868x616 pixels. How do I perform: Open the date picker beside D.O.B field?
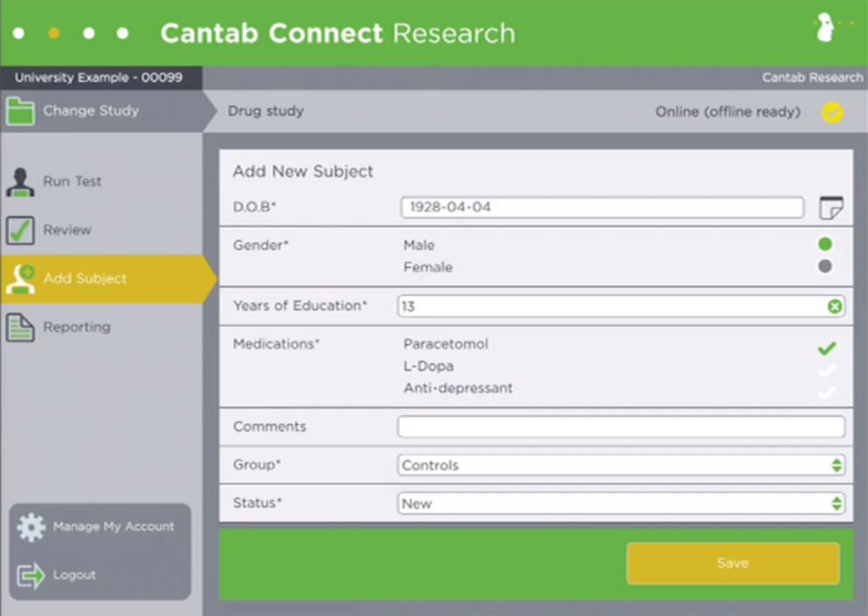(x=833, y=206)
